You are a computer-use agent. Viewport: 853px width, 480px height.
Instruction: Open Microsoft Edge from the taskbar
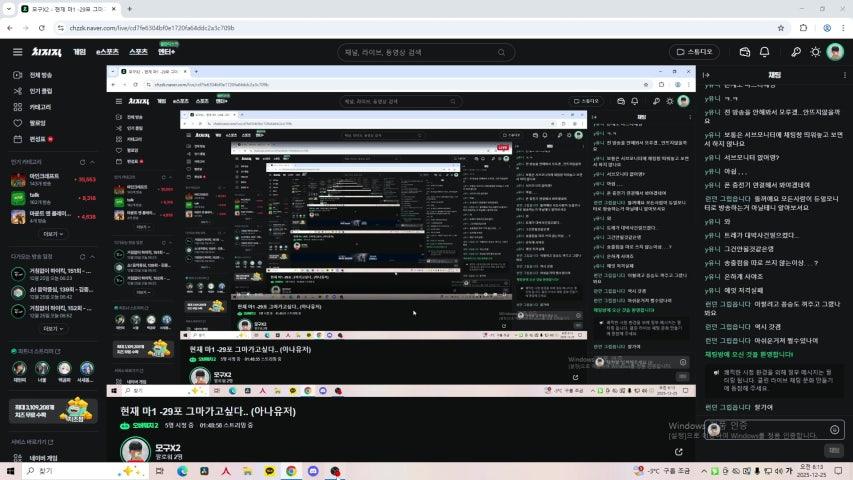coord(182,471)
